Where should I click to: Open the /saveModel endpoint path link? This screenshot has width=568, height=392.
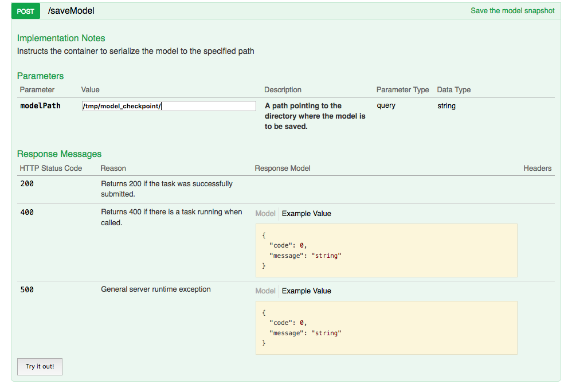pos(71,11)
